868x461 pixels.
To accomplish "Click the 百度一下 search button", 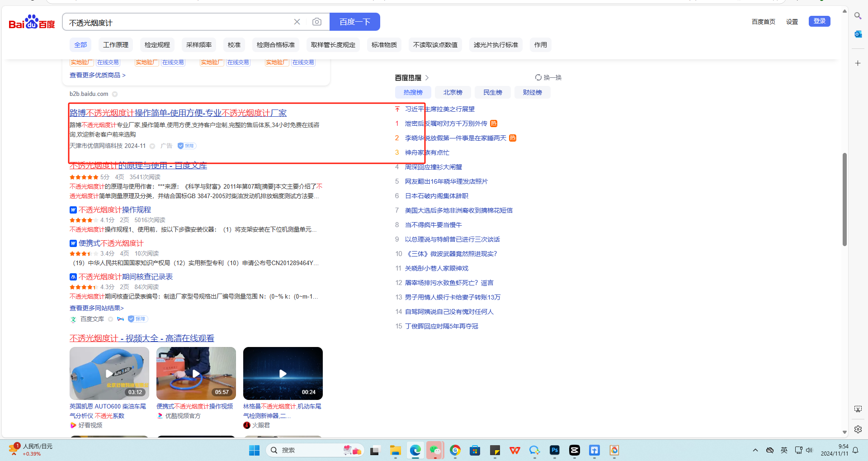I will pyautogui.click(x=354, y=22).
